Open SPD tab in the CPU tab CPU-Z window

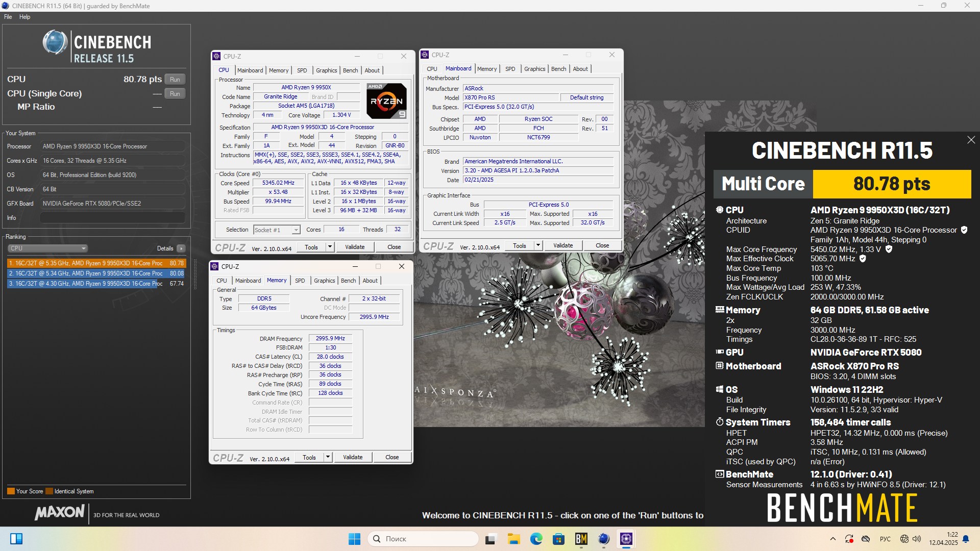click(302, 70)
